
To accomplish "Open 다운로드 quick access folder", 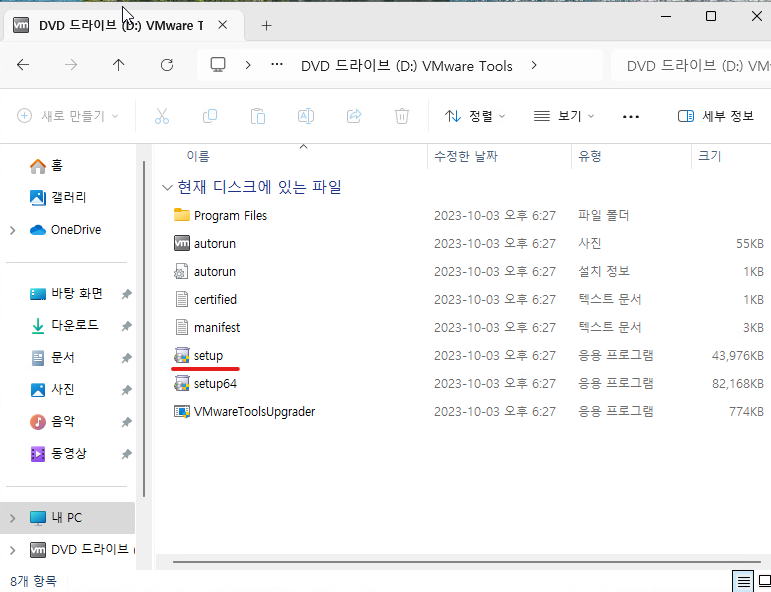I will [x=64, y=326].
